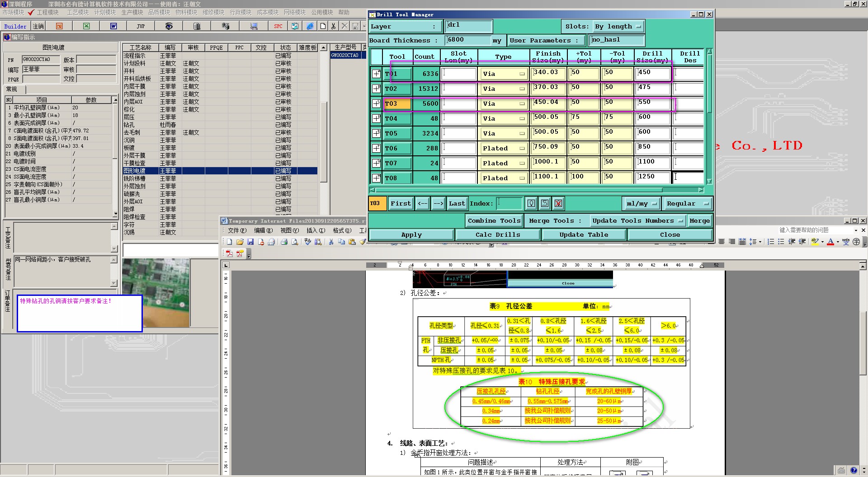Click the scissors cut icon in main toolbar
The height and width of the screenshot is (477, 868).
pyautogui.click(x=333, y=26)
